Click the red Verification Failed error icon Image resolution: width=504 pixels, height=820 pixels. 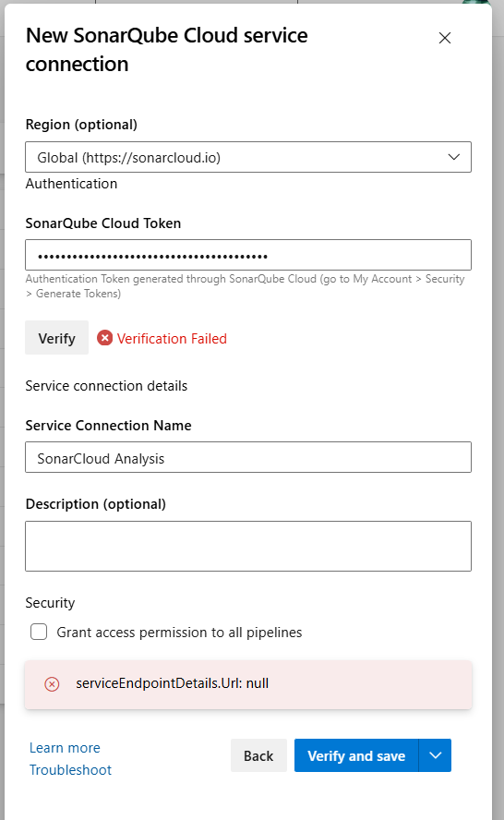[104, 338]
